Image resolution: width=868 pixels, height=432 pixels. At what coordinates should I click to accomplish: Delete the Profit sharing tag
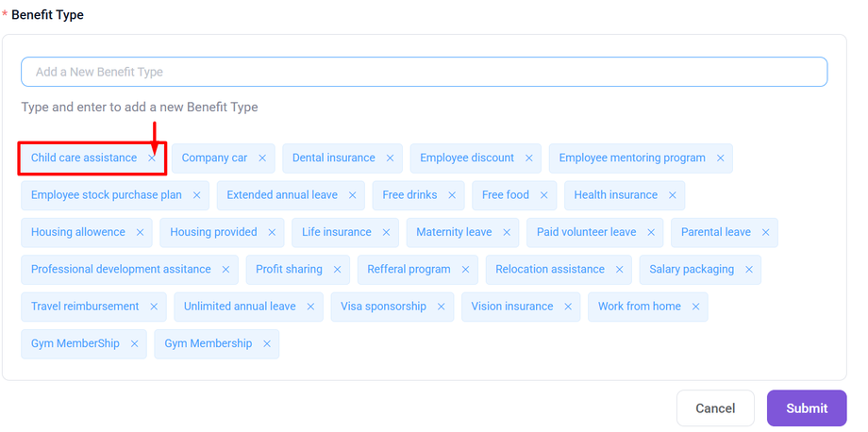click(x=337, y=270)
